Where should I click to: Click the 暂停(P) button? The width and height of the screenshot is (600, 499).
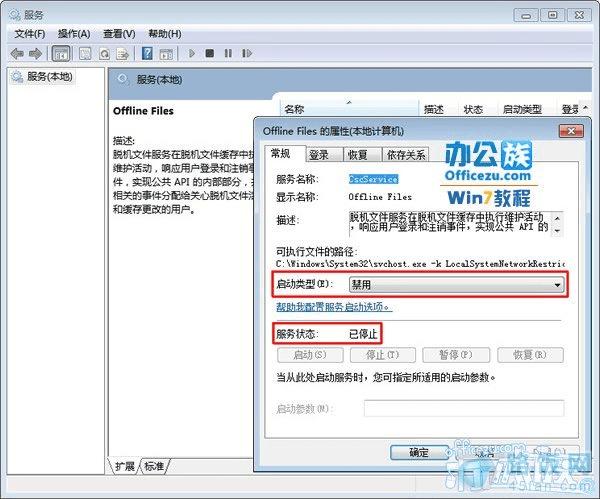tap(456, 355)
